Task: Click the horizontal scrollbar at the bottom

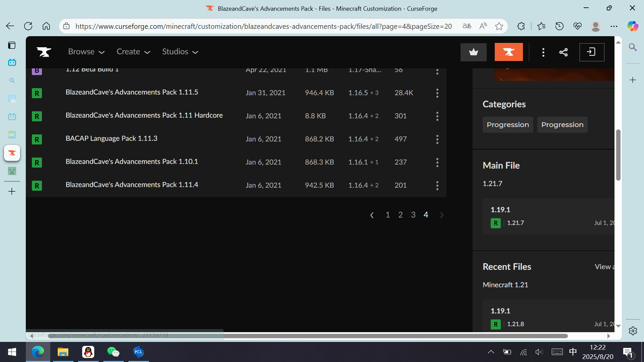Action: [x=308, y=336]
